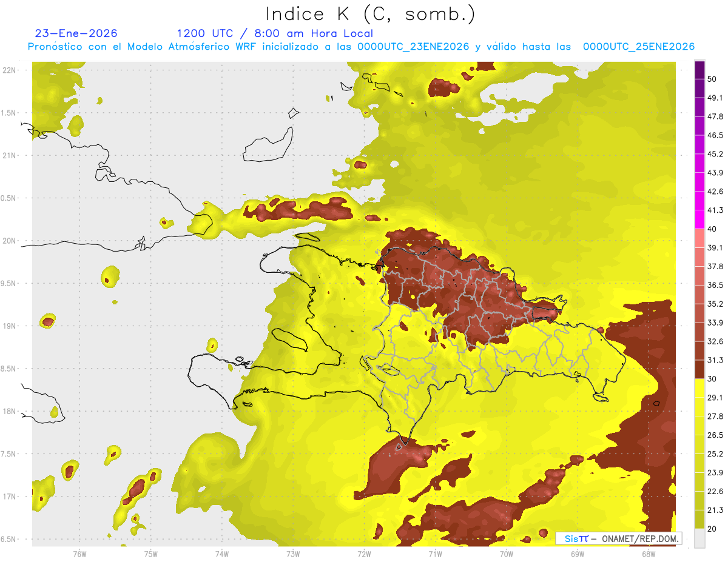728x562 pixels.
Task: Click the longitude label "71W"
Action: point(435,554)
